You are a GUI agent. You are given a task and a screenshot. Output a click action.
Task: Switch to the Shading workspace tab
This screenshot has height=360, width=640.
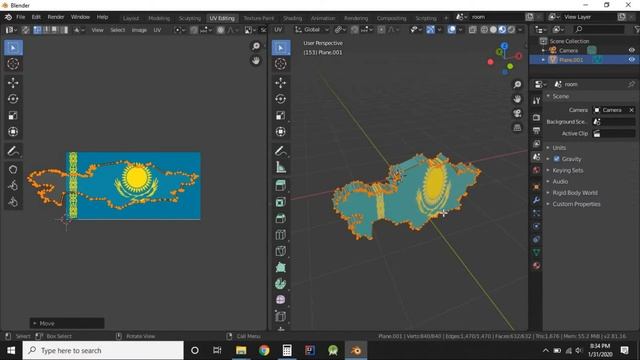click(293, 18)
